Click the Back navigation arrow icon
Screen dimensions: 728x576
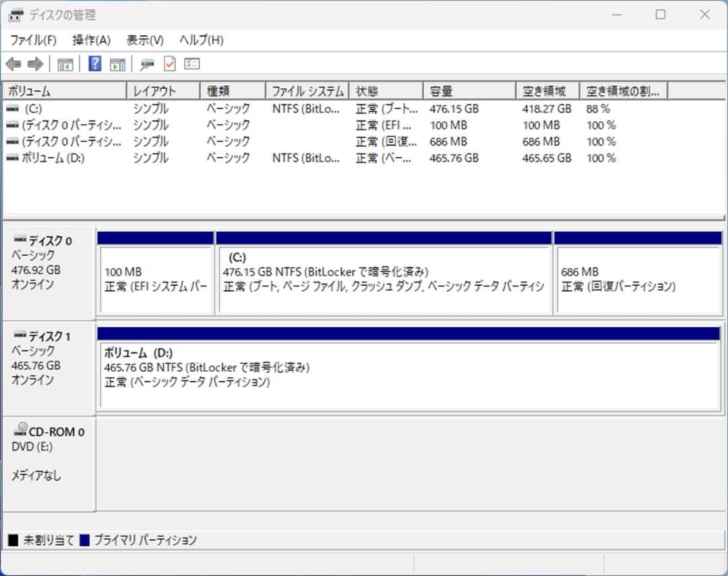pos(15,64)
